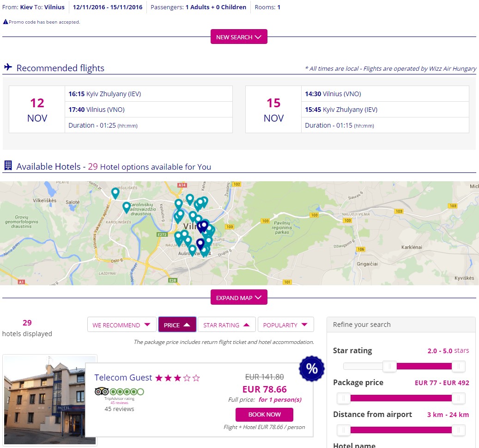The width and height of the screenshot is (479, 448).
Task: Click the 14:30 Vilnius departure row
Action: pos(385,93)
